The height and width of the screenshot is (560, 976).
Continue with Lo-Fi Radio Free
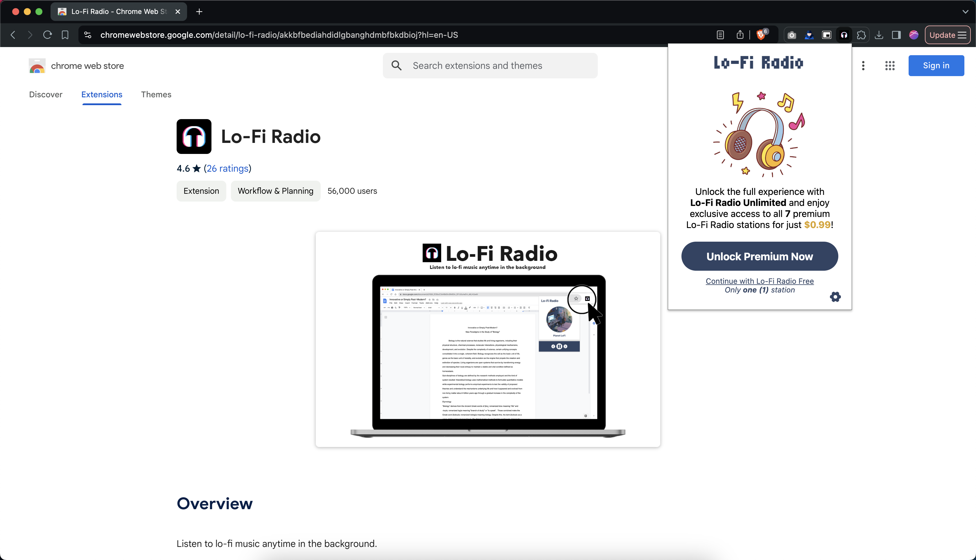(760, 281)
